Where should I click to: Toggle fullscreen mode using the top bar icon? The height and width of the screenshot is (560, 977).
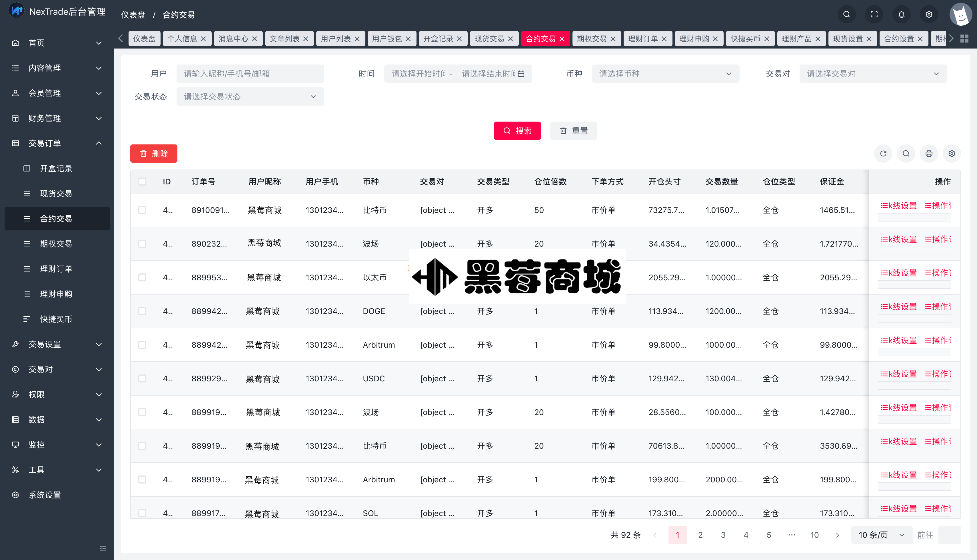tap(874, 14)
